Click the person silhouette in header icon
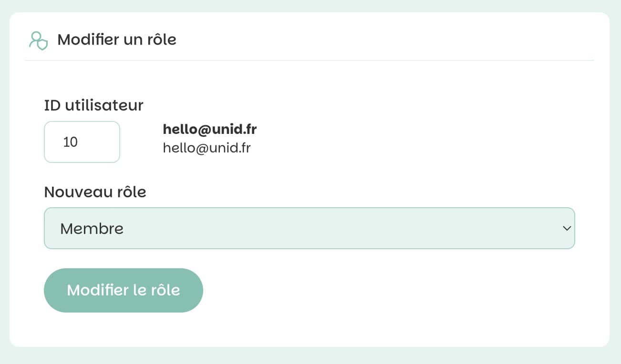The height and width of the screenshot is (364, 621). [35, 39]
